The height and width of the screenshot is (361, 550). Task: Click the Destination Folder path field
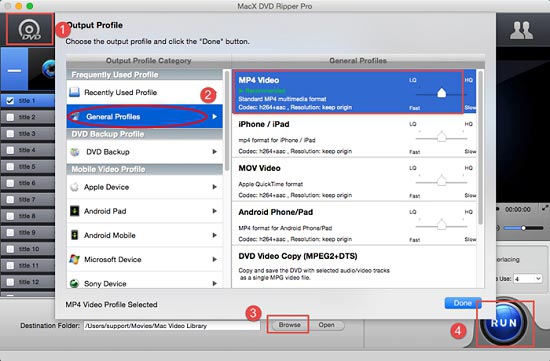click(x=172, y=326)
